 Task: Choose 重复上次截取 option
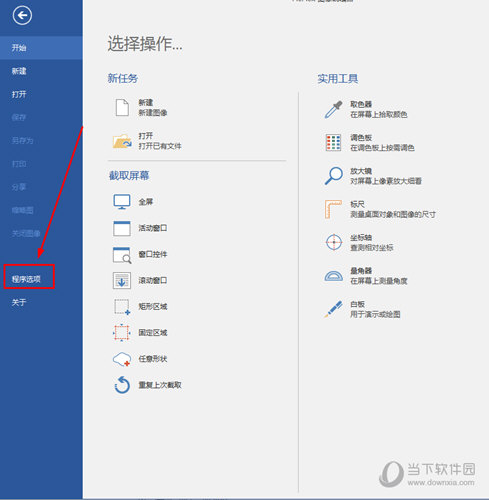pyautogui.click(x=160, y=385)
